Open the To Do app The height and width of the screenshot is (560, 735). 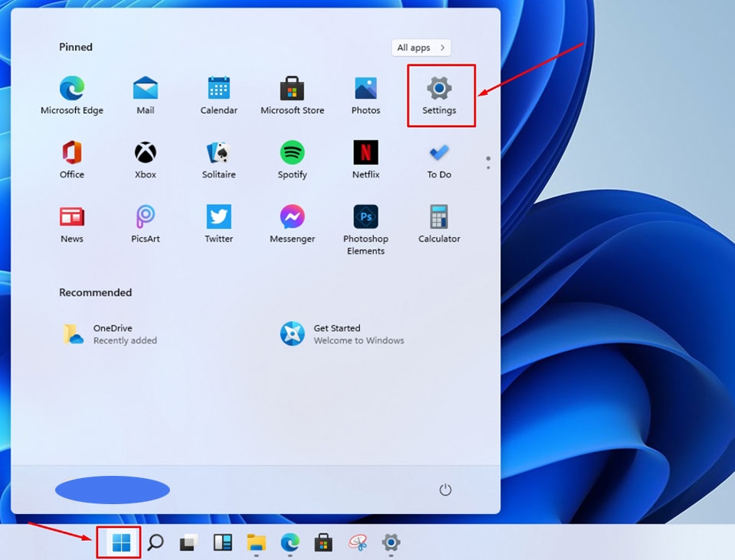(439, 160)
